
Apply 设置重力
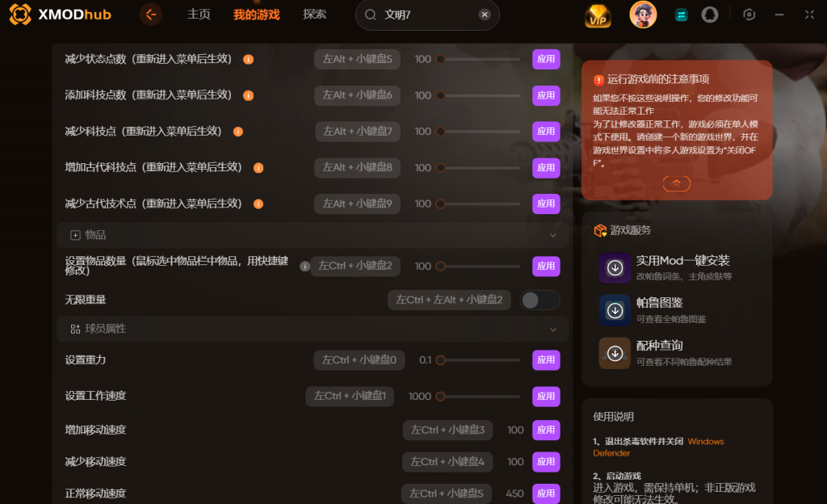(x=546, y=360)
